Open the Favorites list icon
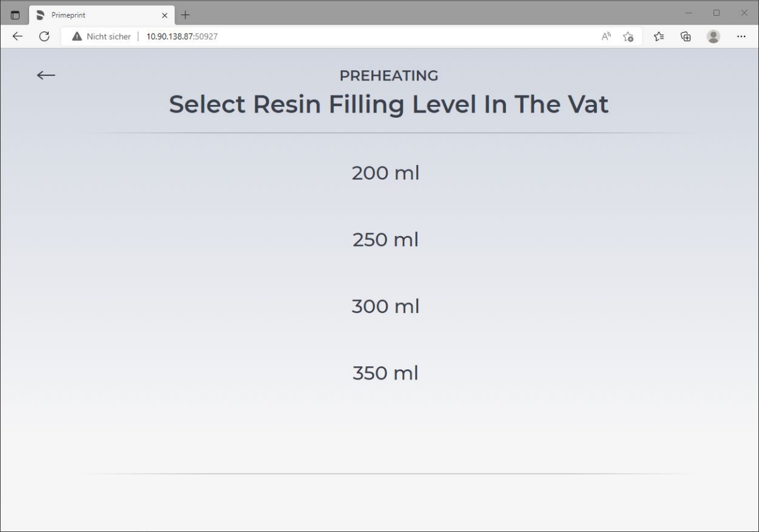Viewport: 759px width, 532px height. [658, 37]
